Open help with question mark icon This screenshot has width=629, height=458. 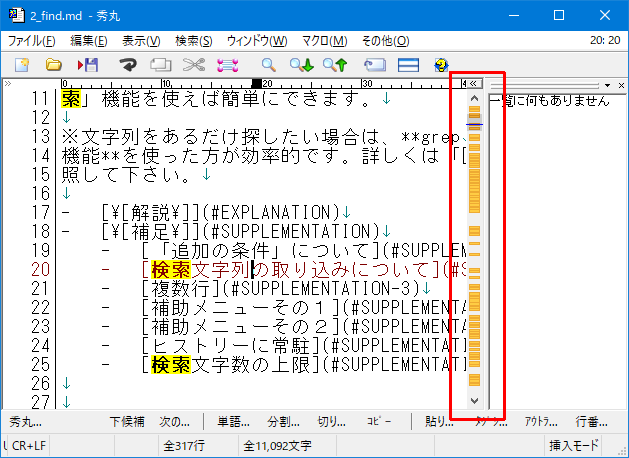coord(441,65)
